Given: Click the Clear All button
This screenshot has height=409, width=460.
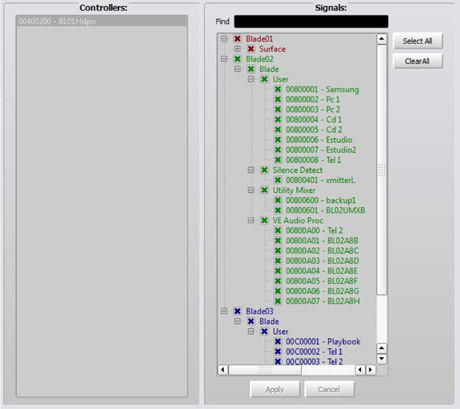Looking at the screenshot, I should [x=418, y=61].
